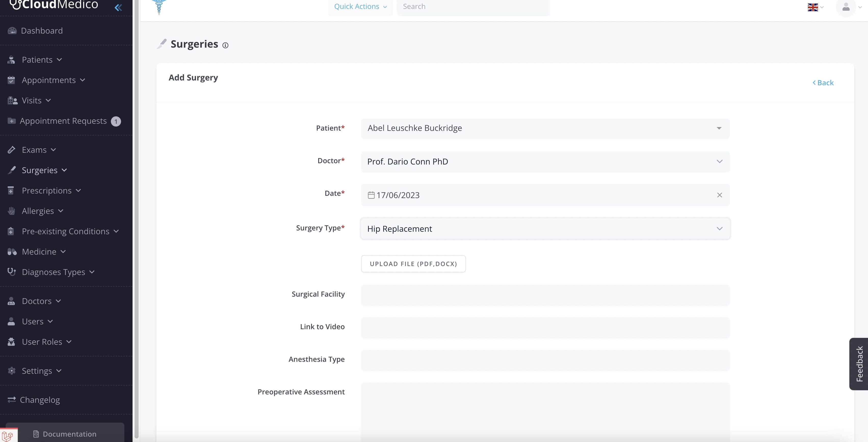Screen dimensions: 868x442
Task: Click the Users person icon
Action: 11,322
